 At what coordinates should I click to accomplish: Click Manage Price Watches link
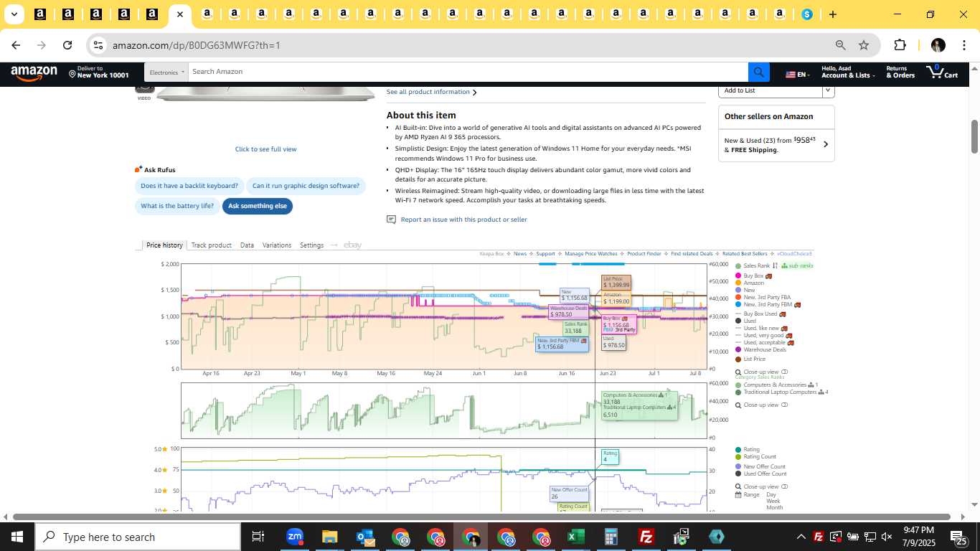point(591,254)
